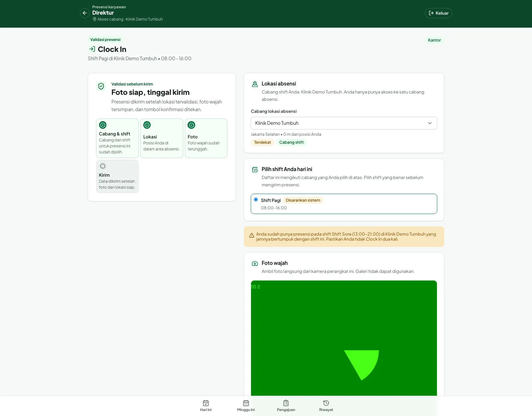Image resolution: width=532 pixels, height=416 pixels.
Task: Click the location pin icon beside Akses cabang
Action: pos(94,19)
